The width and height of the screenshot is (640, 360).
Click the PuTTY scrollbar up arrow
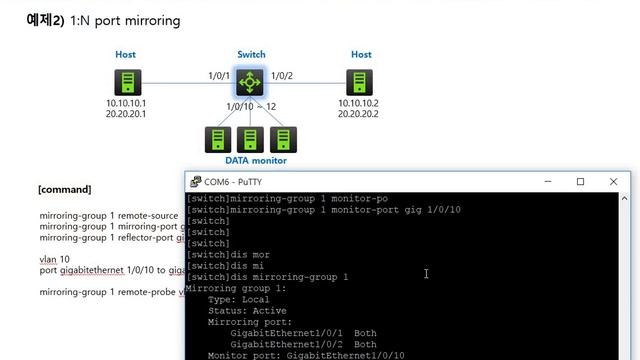click(x=624, y=198)
